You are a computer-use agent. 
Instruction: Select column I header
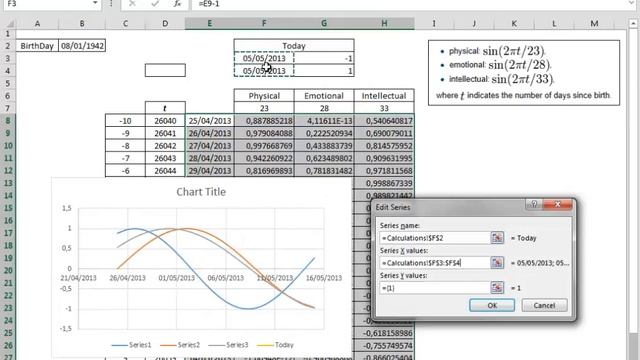coord(434,24)
